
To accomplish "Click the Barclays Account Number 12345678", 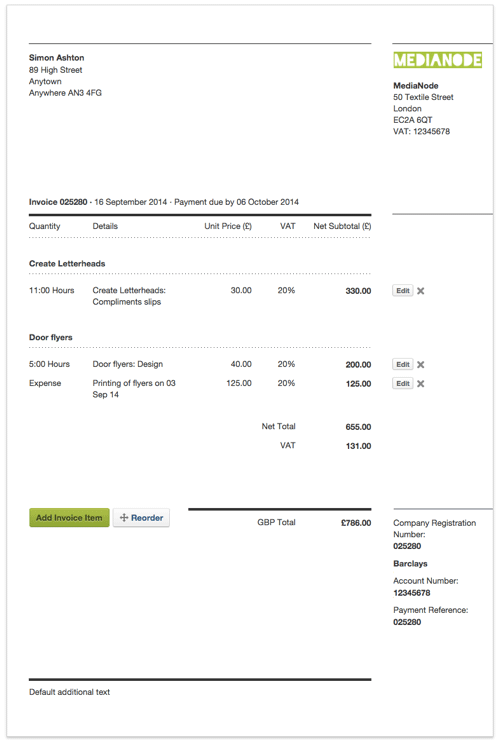I will coord(412,593).
